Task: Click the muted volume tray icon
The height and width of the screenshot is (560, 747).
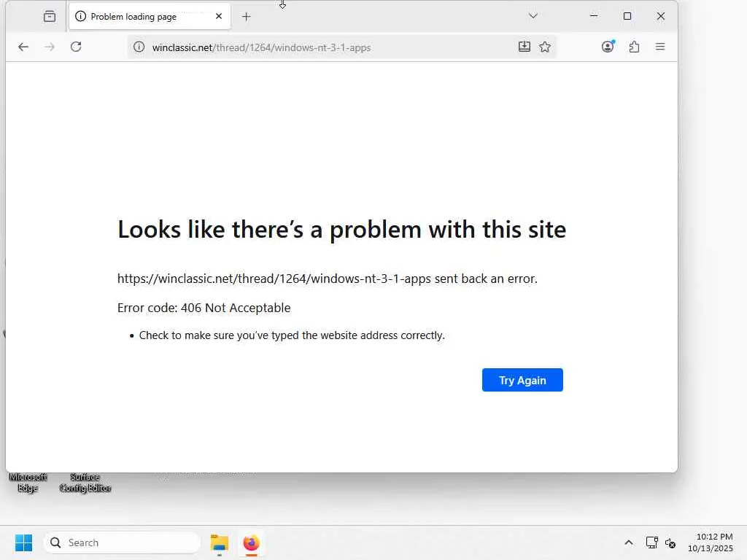Action: [x=670, y=542]
